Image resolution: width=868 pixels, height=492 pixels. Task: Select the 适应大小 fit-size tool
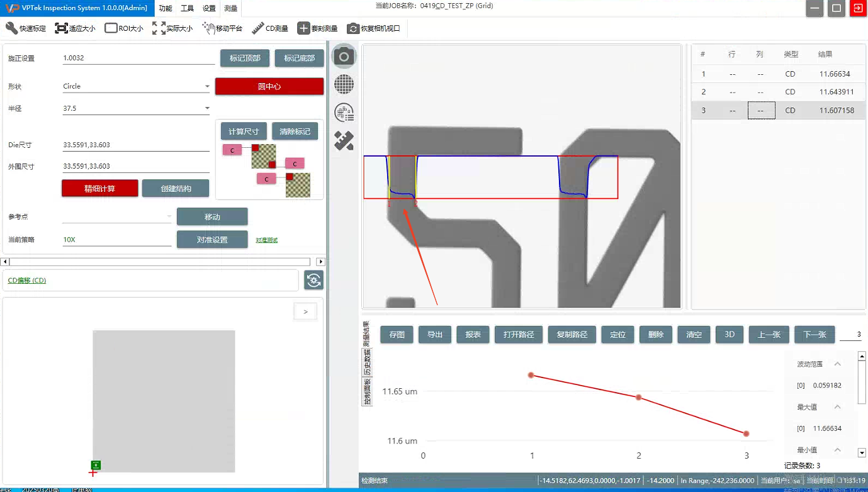click(75, 28)
